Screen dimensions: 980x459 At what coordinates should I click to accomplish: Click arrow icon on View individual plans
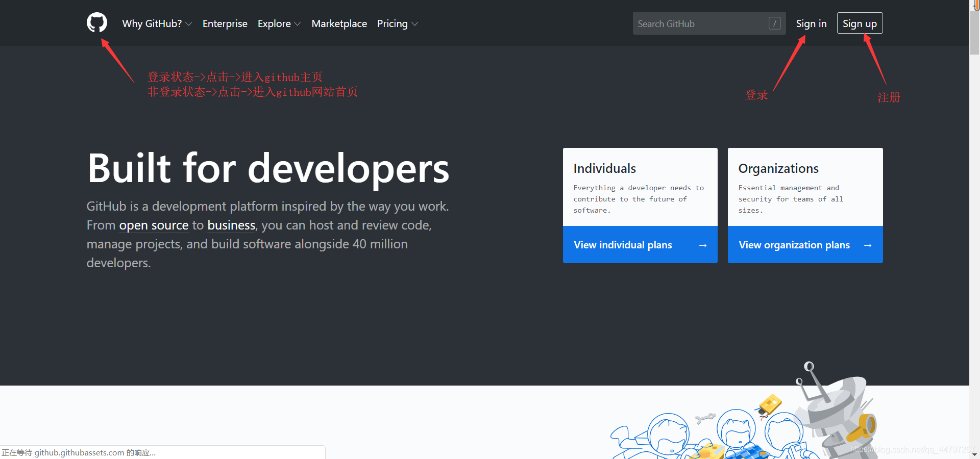[x=703, y=245]
